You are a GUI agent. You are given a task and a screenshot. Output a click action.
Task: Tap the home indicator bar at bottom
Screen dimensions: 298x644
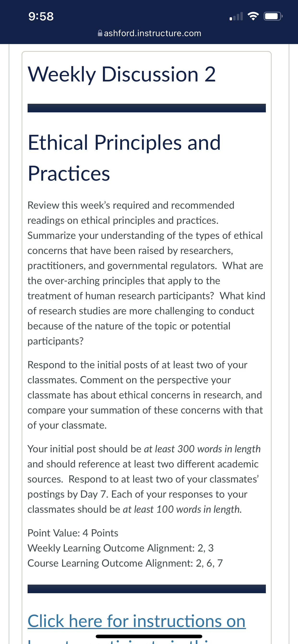(149, 637)
